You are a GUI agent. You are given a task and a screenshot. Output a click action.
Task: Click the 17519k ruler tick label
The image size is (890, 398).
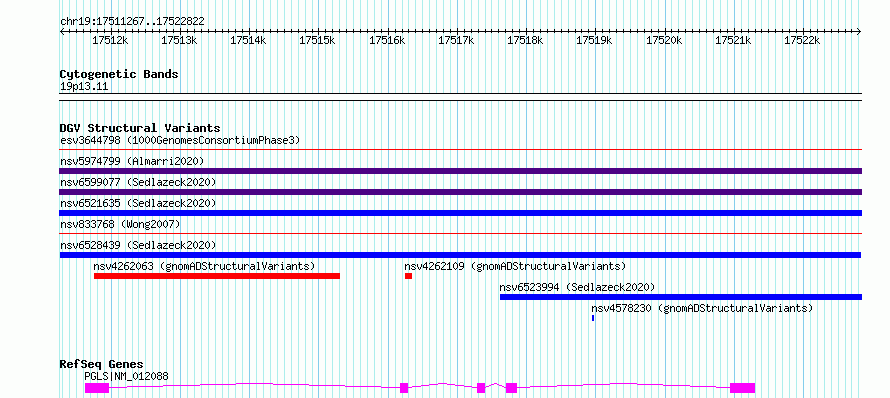pyautogui.click(x=594, y=40)
